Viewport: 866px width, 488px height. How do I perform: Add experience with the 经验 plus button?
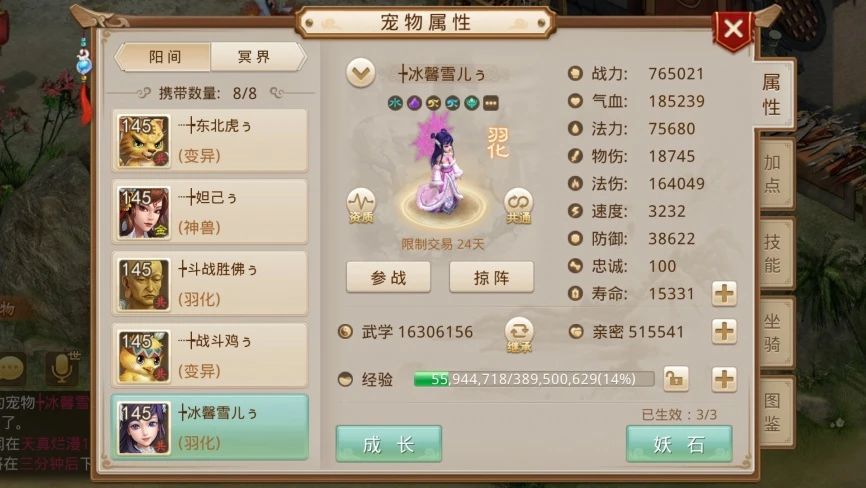tap(724, 379)
